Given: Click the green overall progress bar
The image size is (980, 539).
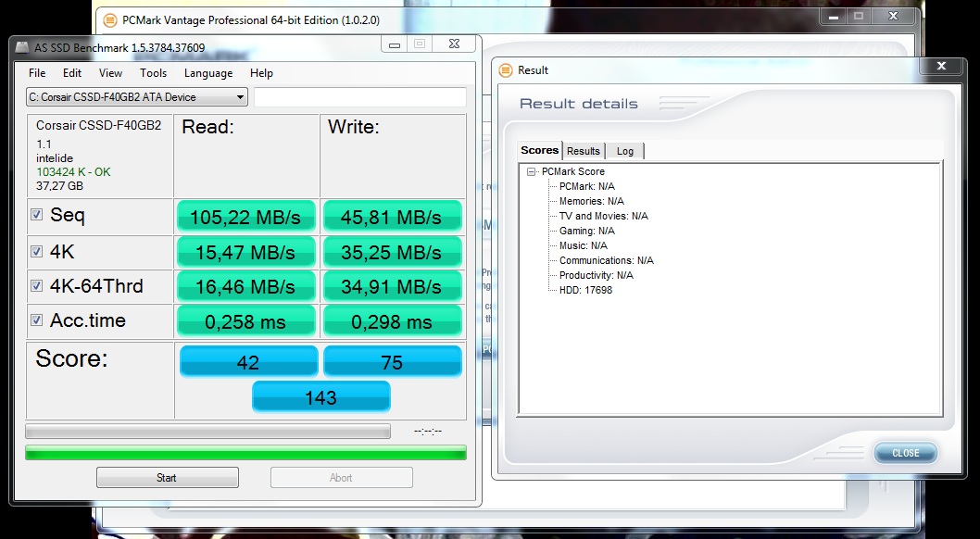Looking at the screenshot, I should coord(245,453).
